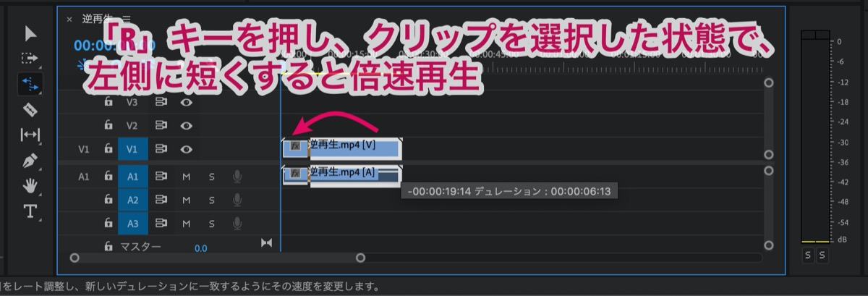Image resolution: width=868 pixels, height=296 pixels.
Task: Toggle lock on track A2
Action: point(109,200)
